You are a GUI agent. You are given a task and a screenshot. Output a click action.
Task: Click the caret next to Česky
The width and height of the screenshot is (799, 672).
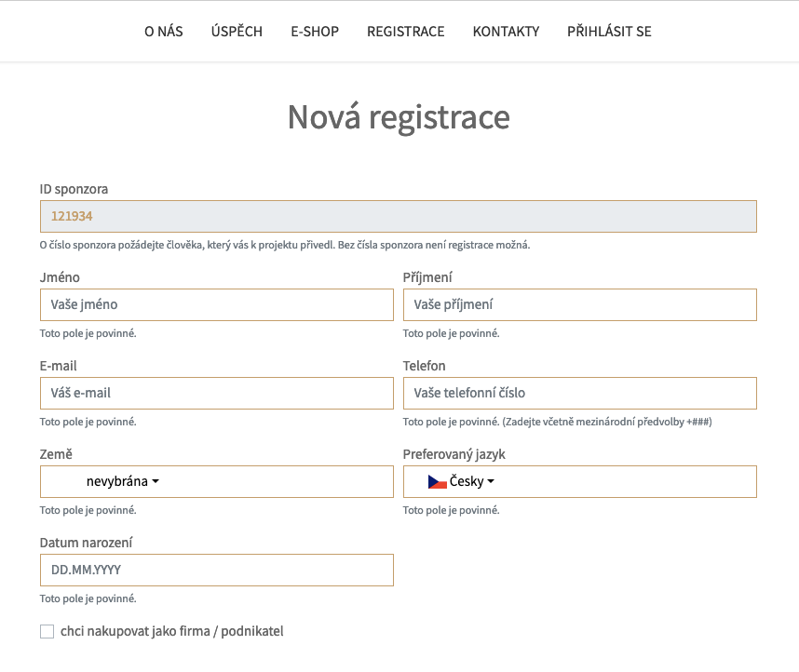pyautogui.click(x=491, y=482)
